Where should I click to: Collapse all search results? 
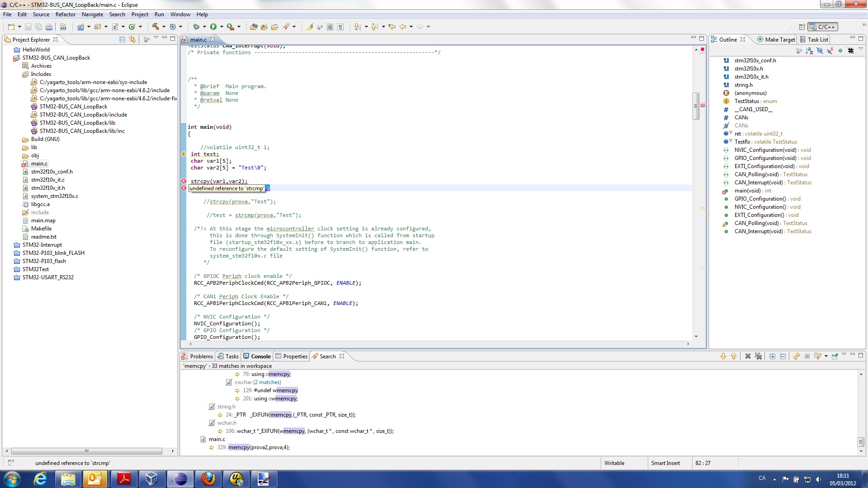tap(783, 356)
